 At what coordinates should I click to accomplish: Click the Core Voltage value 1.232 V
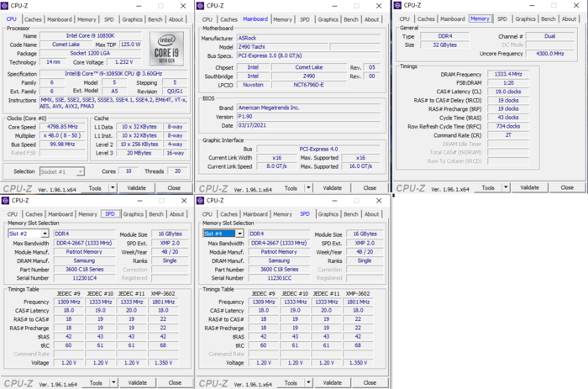[123, 62]
